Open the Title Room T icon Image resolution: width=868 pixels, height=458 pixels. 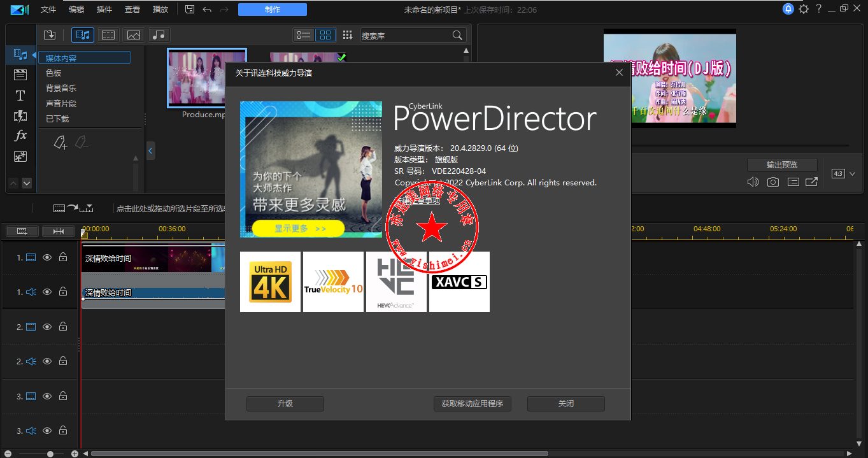pyautogui.click(x=20, y=96)
